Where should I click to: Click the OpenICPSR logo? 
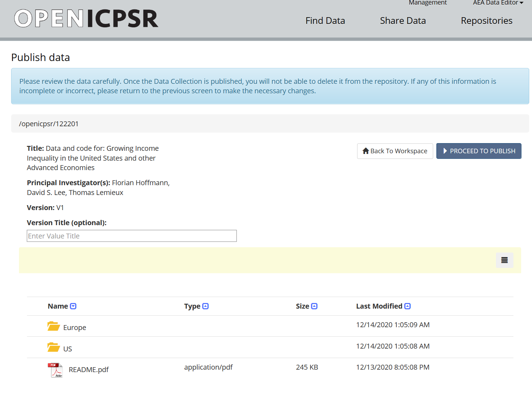[86, 19]
